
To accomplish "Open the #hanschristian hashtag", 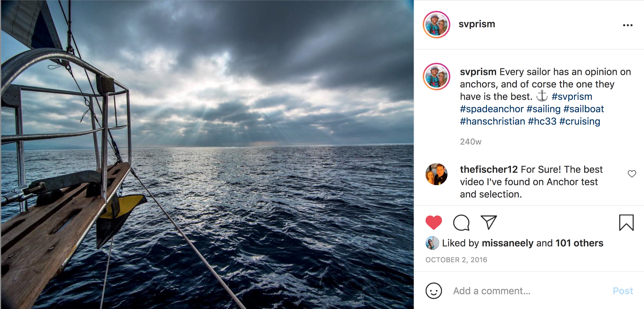I will pyautogui.click(x=492, y=121).
